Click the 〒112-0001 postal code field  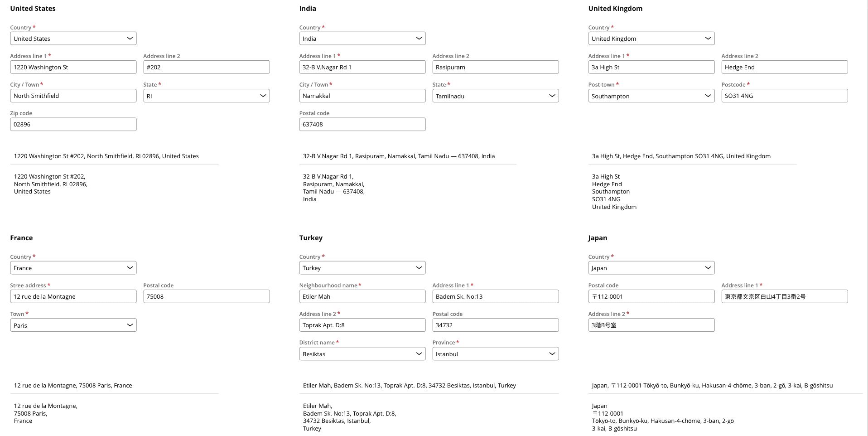[651, 296]
